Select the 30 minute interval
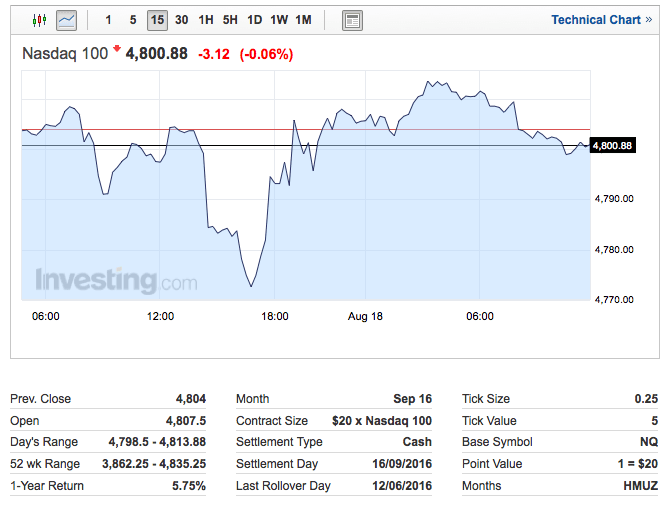This screenshot has height=506, width=669. pos(181,20)
